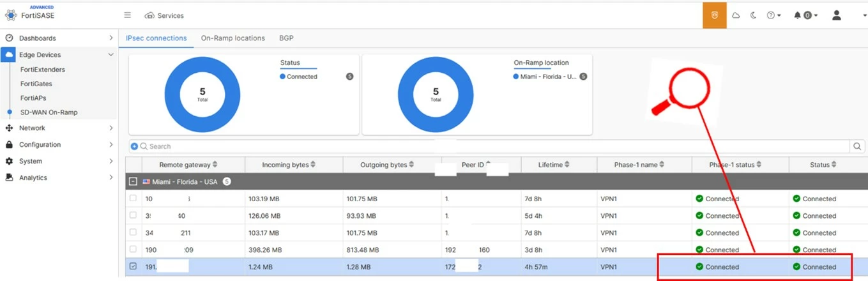Click VPN1 in the 4h 57m row
This screenshot has height=281, width=868.
click(x=610, y=267)
